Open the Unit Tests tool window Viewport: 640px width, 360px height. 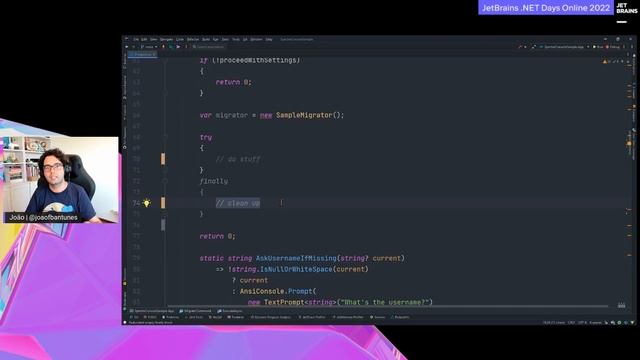(x=194, y=317)
